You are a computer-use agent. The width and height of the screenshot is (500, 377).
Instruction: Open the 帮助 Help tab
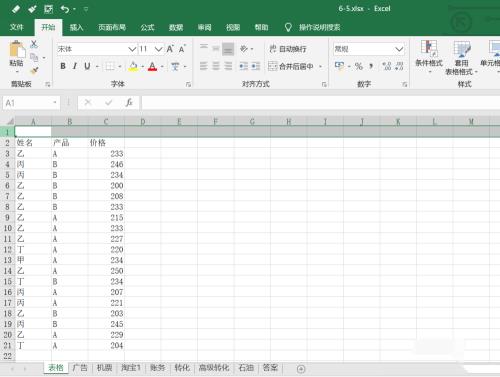(261, 27)
